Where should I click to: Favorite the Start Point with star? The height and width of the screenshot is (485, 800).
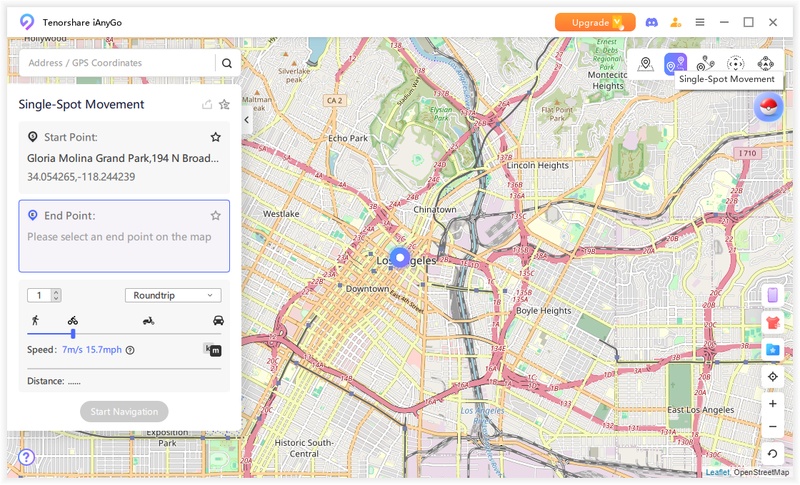coord(215,137)
